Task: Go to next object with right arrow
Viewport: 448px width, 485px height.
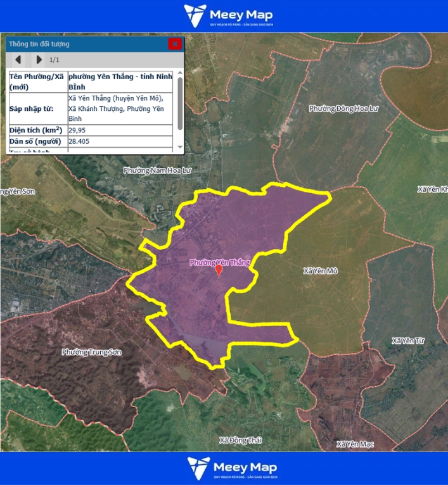Action: pos(39,60)
